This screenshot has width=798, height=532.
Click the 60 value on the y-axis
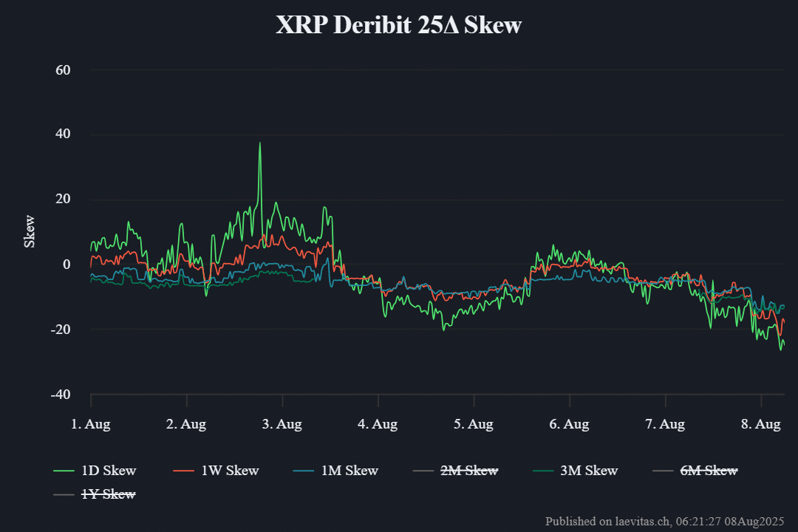tap(65, 70)
